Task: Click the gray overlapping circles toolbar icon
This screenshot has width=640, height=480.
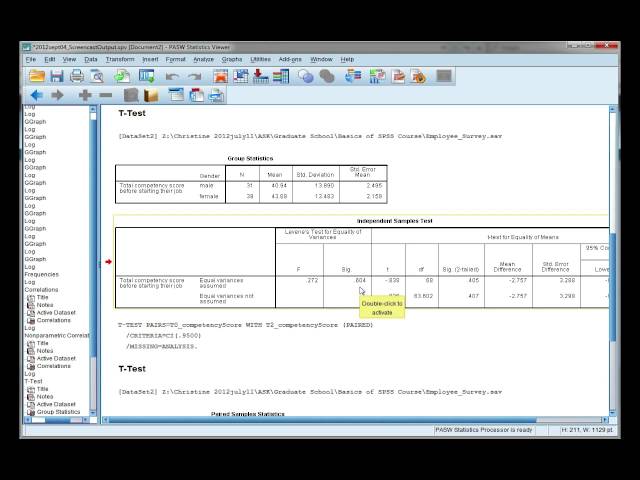Action: click(x=327, y=76)
